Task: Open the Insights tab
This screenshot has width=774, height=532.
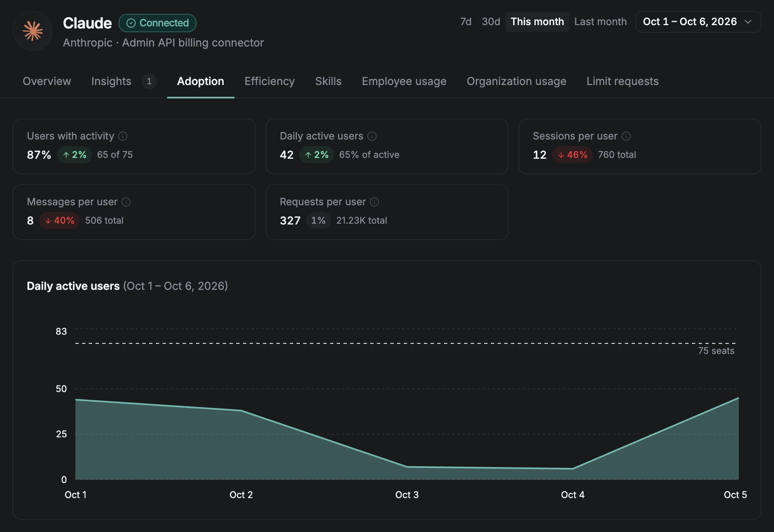Action: (x=124, y=81)
